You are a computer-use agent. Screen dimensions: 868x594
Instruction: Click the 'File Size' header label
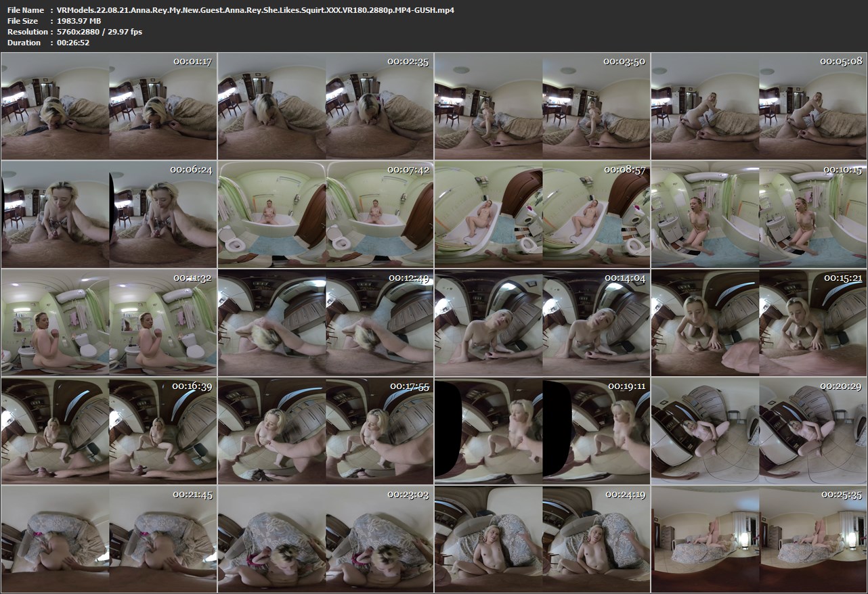(x=22, y=21)
